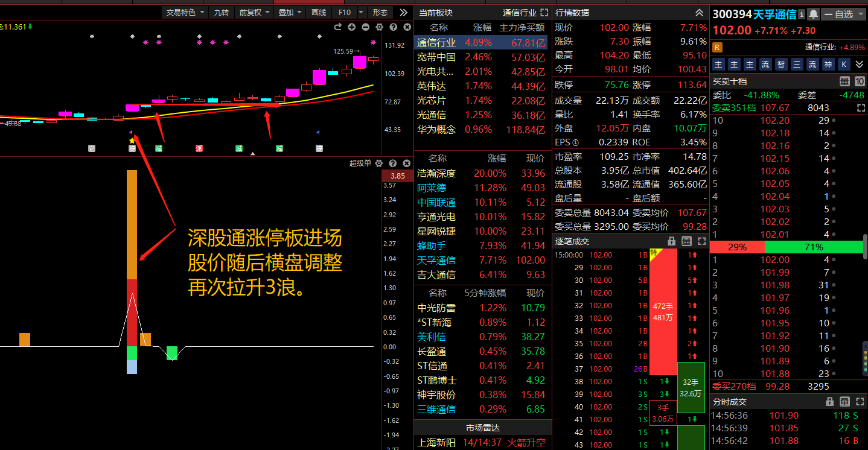The image size is (868, 450).
Task: Select the 九转 toolbar item
Action: (x=222, y=12)
